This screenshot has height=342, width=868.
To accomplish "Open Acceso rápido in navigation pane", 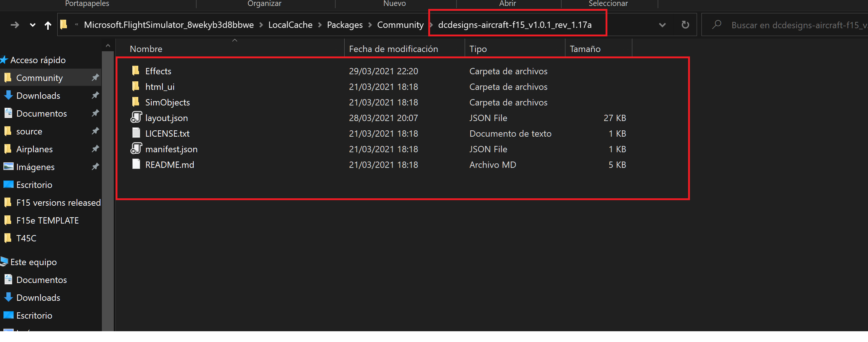I will tap(38, 60).
